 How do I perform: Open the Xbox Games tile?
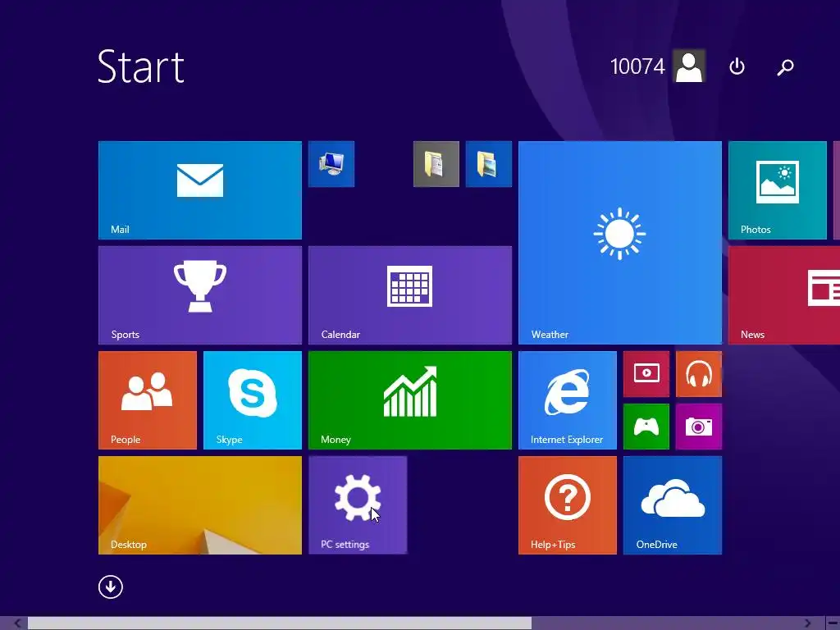(x=646, y=427)
